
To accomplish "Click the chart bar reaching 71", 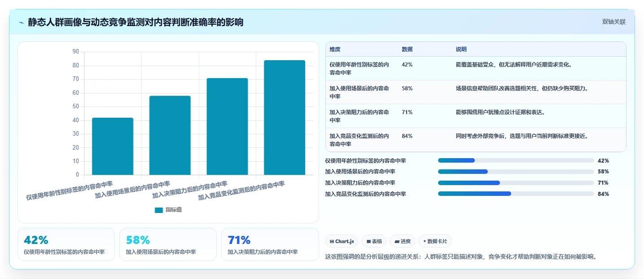I will pyautogui.click(x=227, y=127).
